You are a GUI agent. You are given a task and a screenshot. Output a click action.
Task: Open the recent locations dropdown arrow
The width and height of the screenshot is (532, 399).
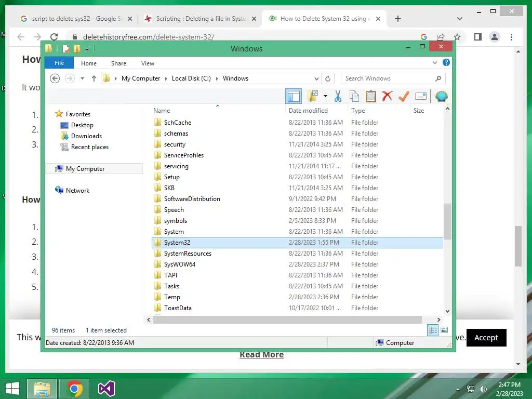[82, 78]
